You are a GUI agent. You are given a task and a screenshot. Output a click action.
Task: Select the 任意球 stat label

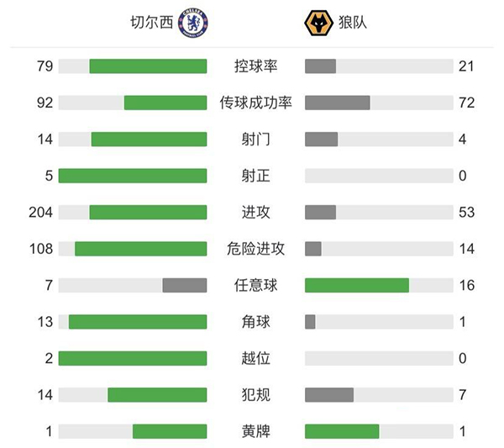tap(256, 285)
